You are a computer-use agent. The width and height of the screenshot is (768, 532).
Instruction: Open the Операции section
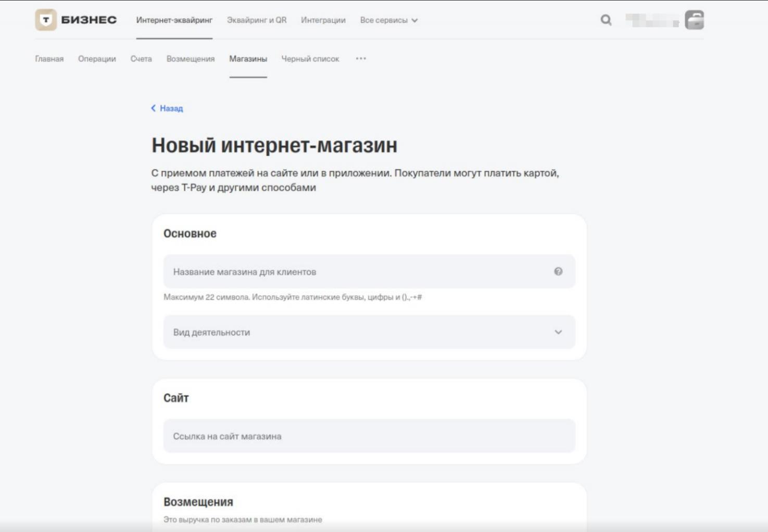coord(97,59)
